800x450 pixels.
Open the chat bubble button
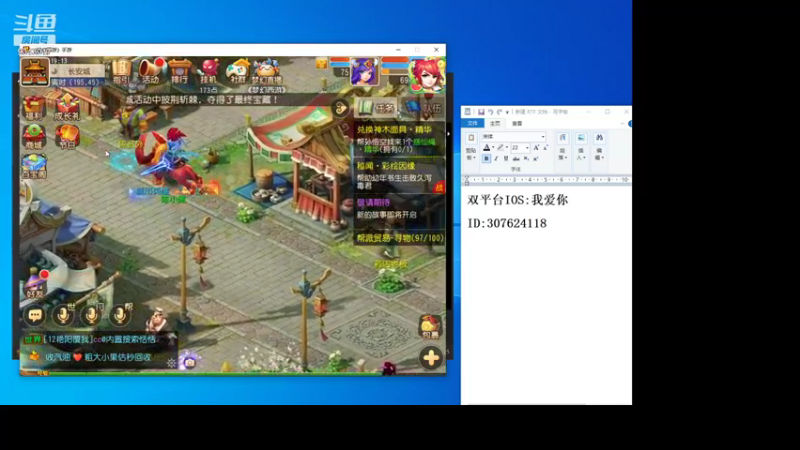coord(35,315)
